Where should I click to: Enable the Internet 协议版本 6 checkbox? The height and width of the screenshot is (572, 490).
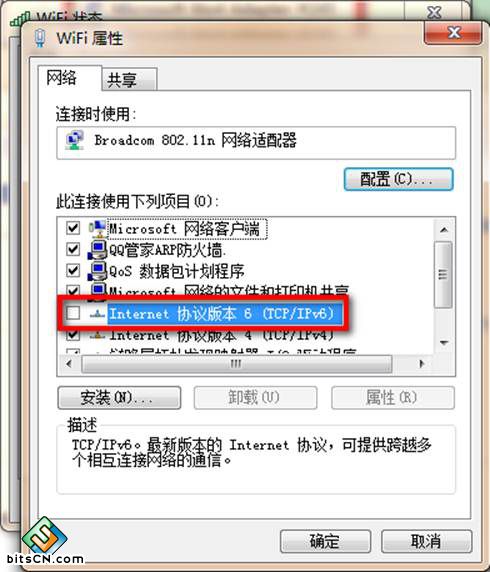[73, 313]
